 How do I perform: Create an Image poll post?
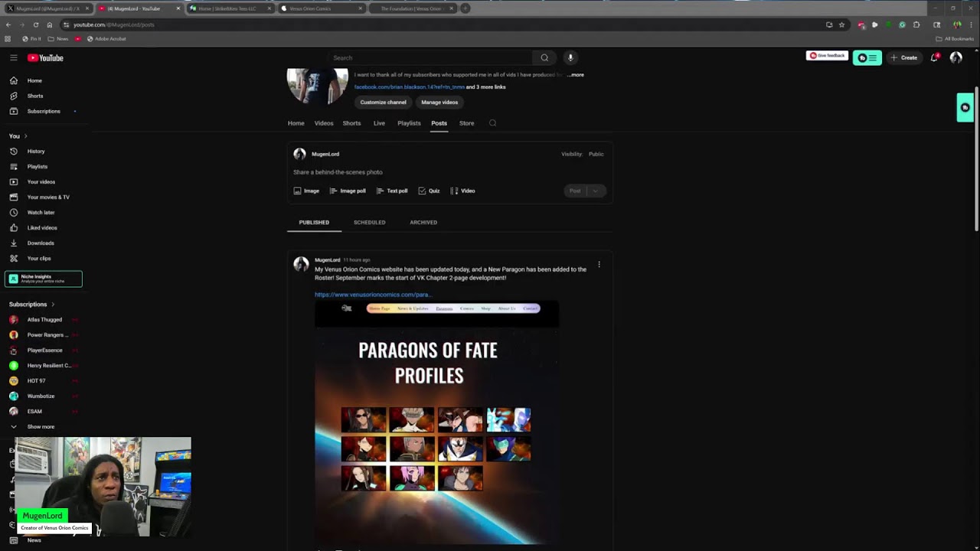pyautogui.click(x=348, y=191)
